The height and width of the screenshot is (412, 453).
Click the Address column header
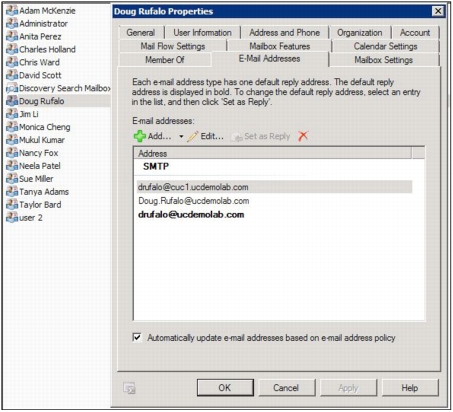[273, 153]
